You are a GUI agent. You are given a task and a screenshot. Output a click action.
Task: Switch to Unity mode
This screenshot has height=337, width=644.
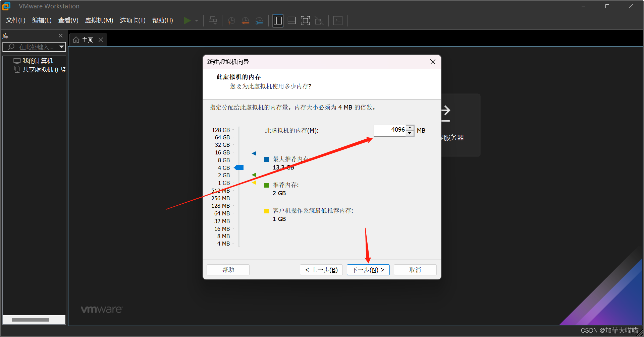[319, 21]
